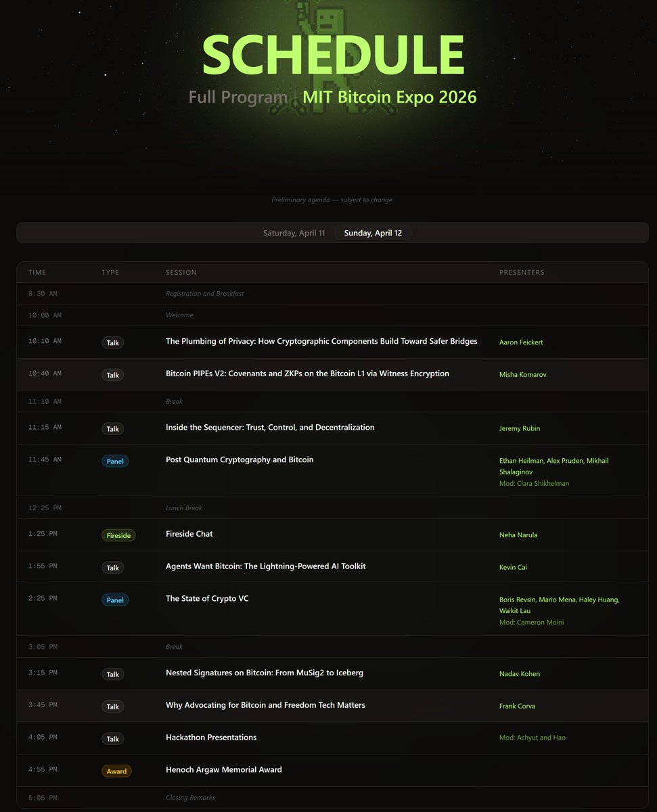Click the Preliminary agenda notice

tap(332, 200)
